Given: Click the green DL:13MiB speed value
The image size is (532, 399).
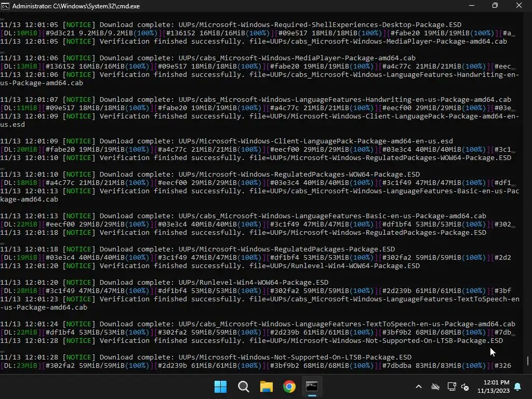Looking at the screenshot, I should click(x=27, y=66).
